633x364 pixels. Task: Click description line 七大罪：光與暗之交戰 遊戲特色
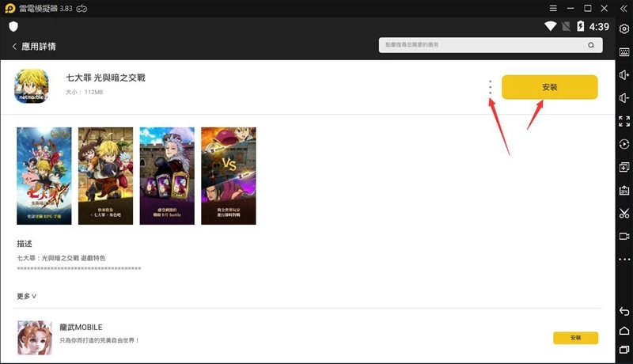(61, 258)
